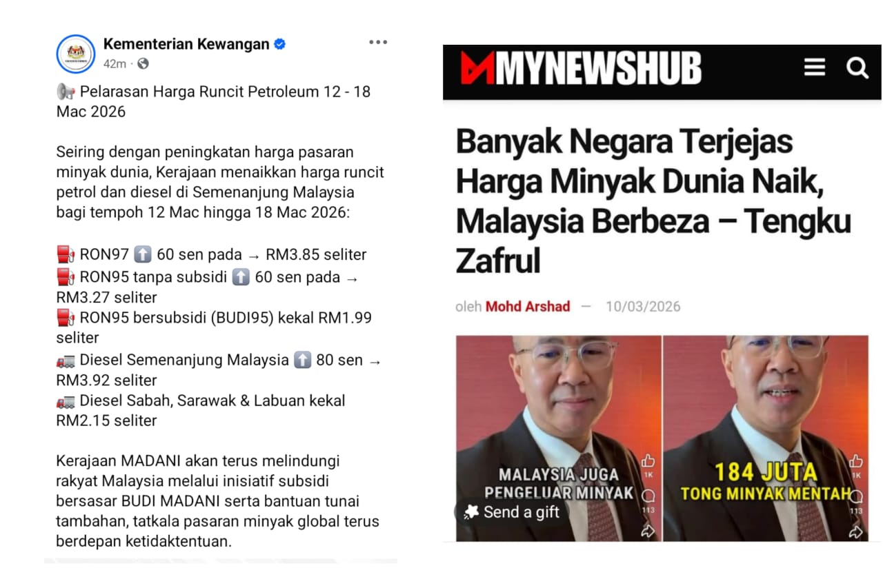Open the 184 JUTA TONG video thumbnail

point(766,438)
